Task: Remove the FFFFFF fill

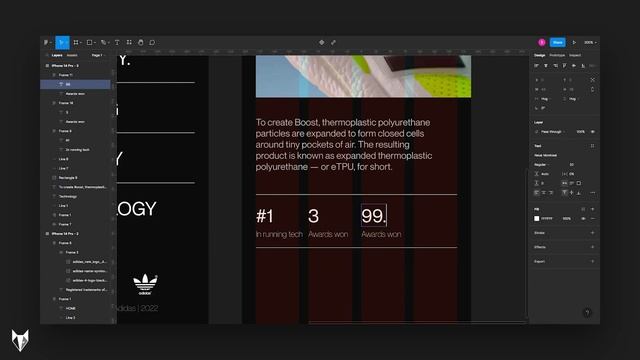Action: click(593, 219)
